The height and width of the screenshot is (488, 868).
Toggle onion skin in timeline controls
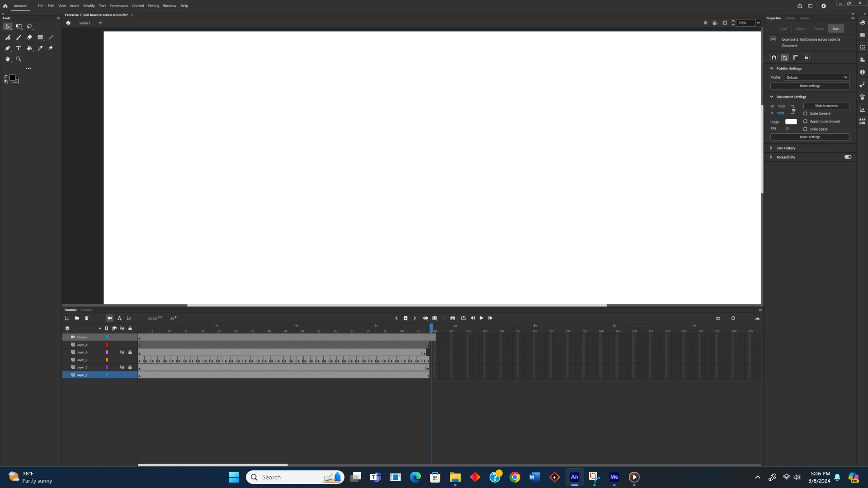coord(425,318)
